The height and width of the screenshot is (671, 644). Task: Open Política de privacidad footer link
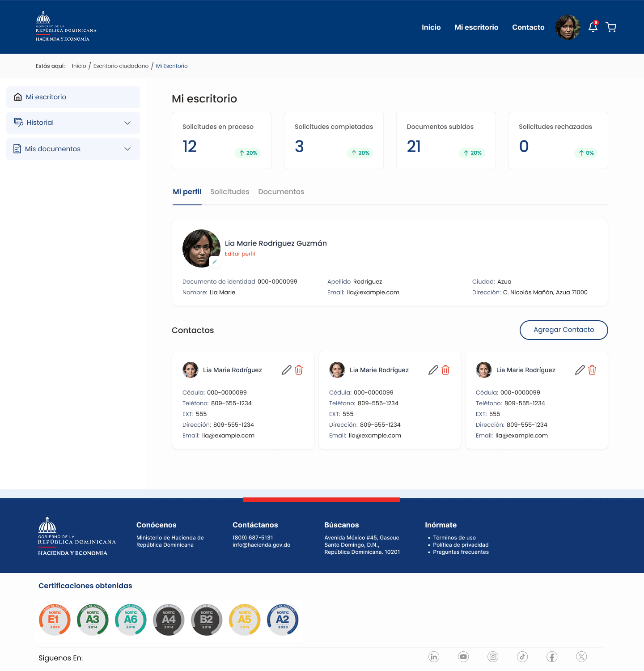tap(461, 545)
